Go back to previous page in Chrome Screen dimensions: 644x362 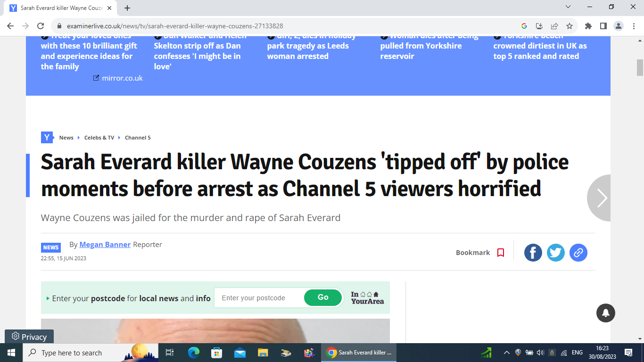[x=10, y=26]
